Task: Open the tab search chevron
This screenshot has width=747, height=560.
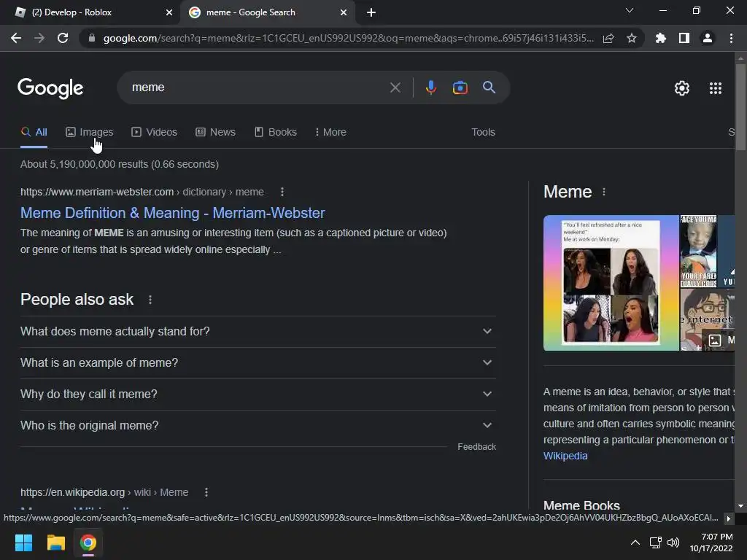Action: tap(630, 10)
